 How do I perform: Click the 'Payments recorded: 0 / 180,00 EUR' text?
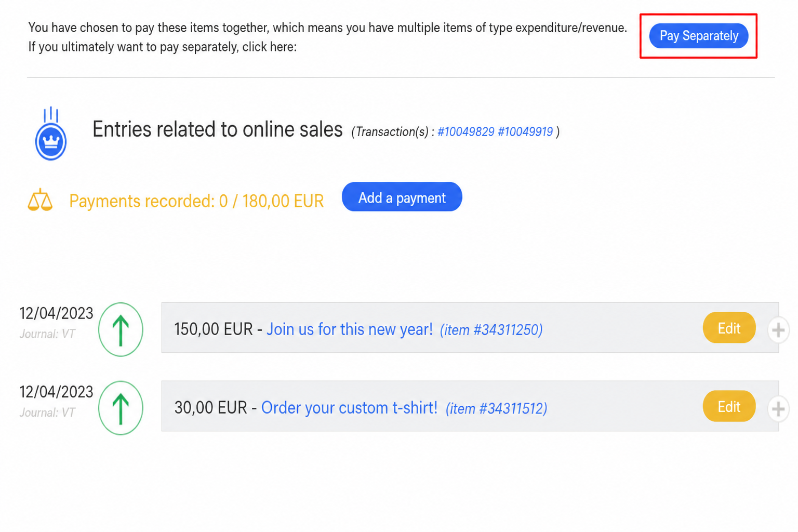[x=196, y=201]
